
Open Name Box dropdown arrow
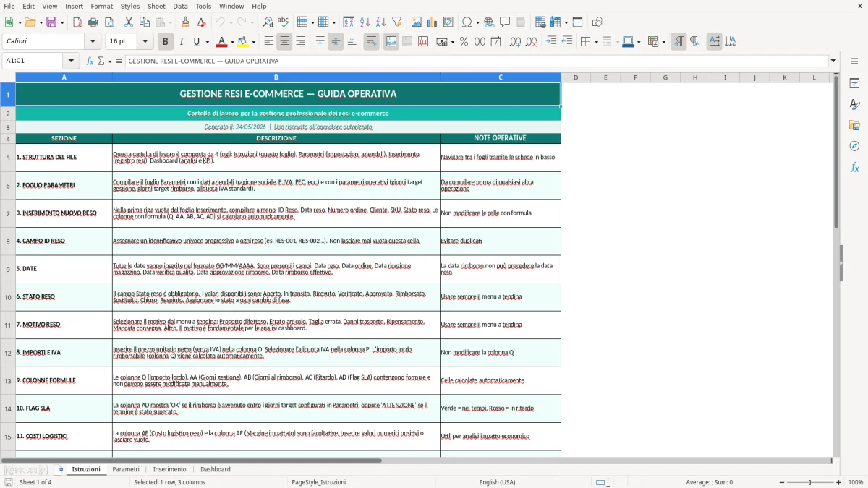71,61
